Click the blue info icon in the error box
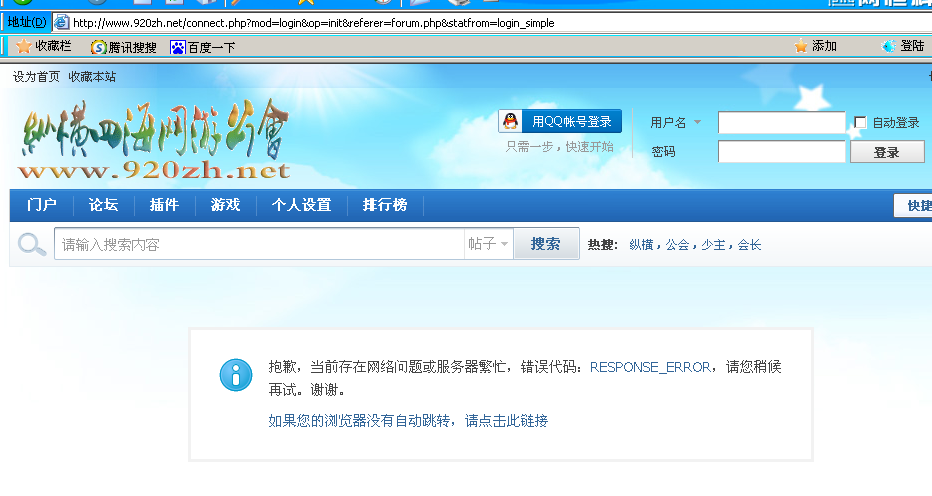Screen dimensions: 932x496 pos(236,375)
